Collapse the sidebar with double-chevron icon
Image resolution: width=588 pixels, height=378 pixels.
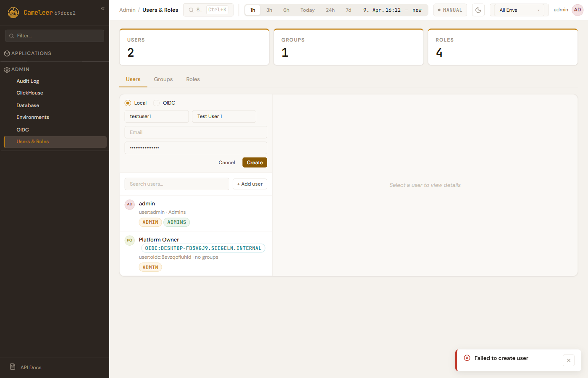click(x=102, y=8)
